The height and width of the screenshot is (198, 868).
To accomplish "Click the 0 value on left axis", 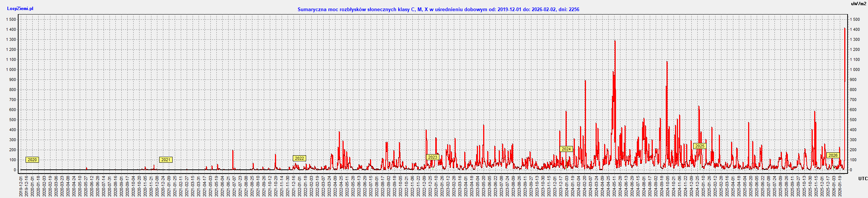I will click(x=15, y=170).
